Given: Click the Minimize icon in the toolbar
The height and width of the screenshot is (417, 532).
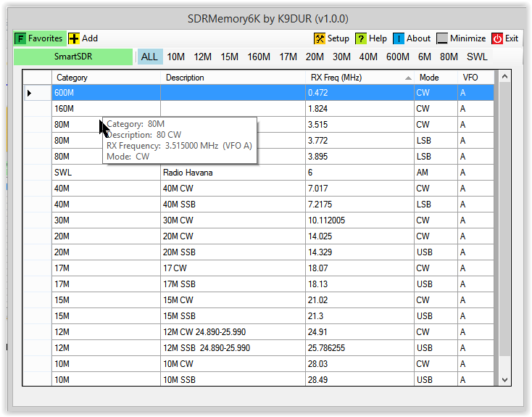Looking at the screenshot, I should coord(442,38).
